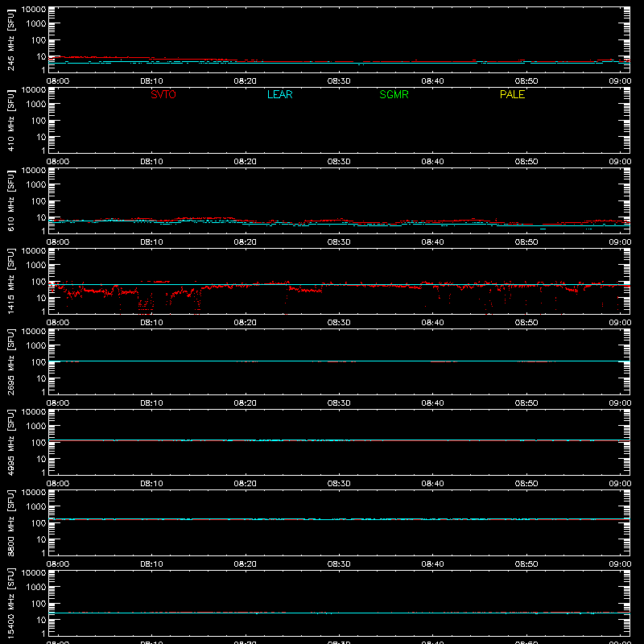Click 08:10 tick below the 245 MHz panel
Screen dimensions: 644x644
[x=151, y=81]
